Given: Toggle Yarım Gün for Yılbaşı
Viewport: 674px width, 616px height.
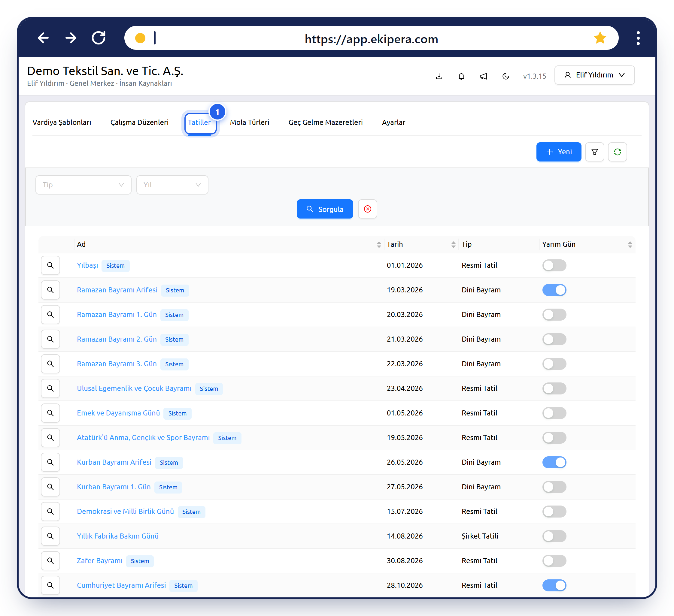Looking at the screenshot, I should coord(554,265).
